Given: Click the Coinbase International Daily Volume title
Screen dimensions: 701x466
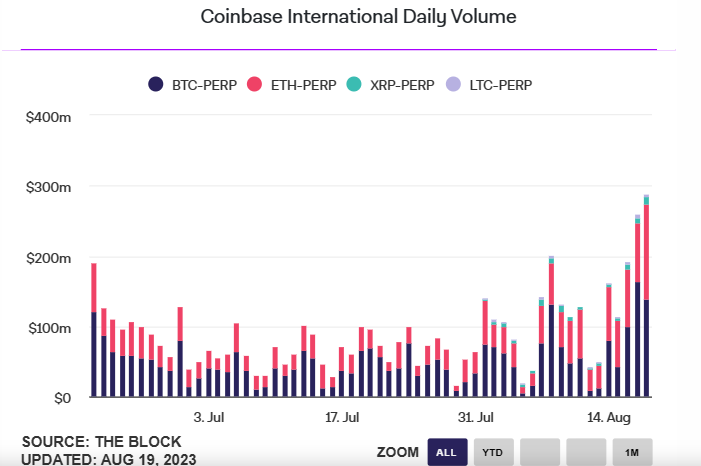Looking at the screenshot, I should click(359, 17).
